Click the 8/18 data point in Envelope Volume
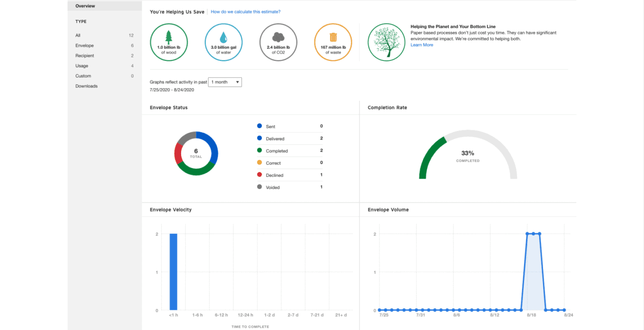 click(x=527, y=234)
